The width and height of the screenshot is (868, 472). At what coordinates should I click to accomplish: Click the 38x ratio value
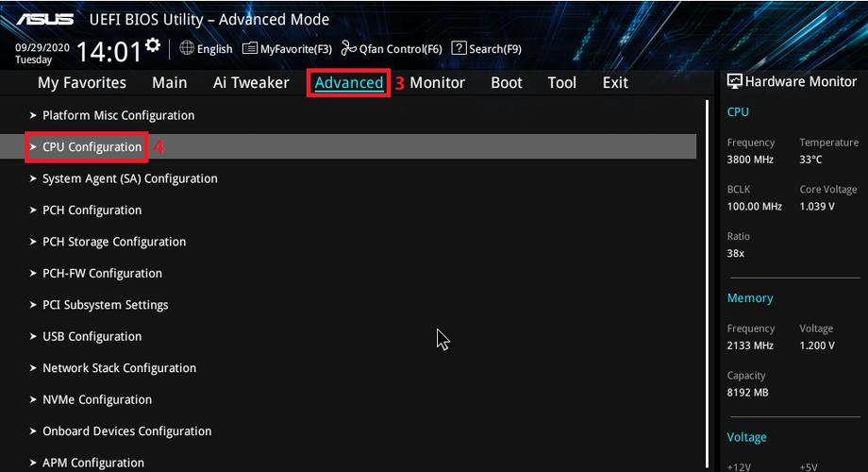736,253
